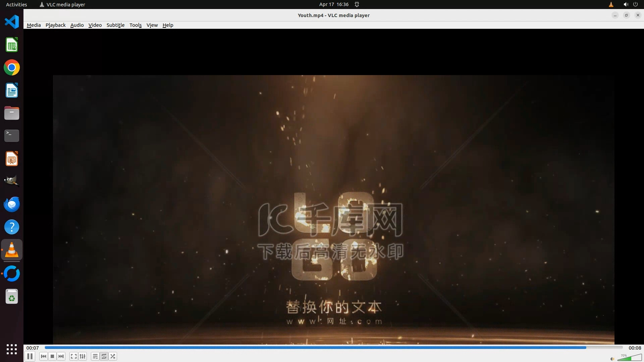The width and height of the screenshot is (644, 362).
Task: Open the Media menu
Action: tap(34, 25)
